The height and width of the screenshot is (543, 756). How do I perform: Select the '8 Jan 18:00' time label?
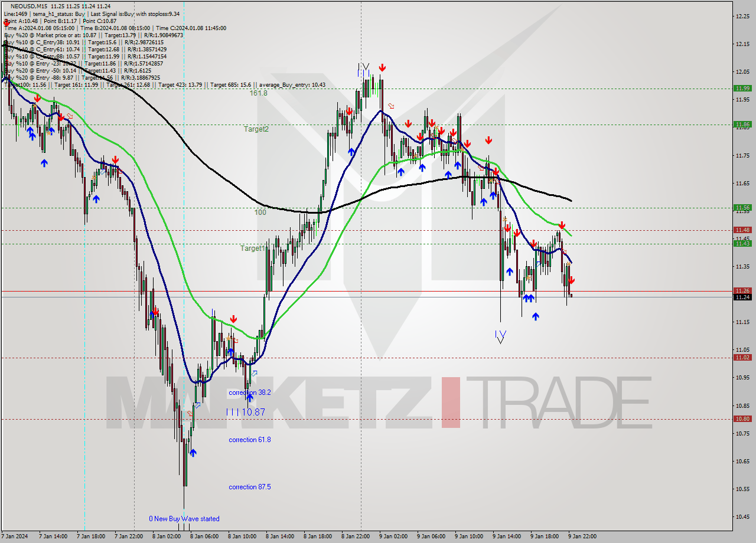(318, 537)
